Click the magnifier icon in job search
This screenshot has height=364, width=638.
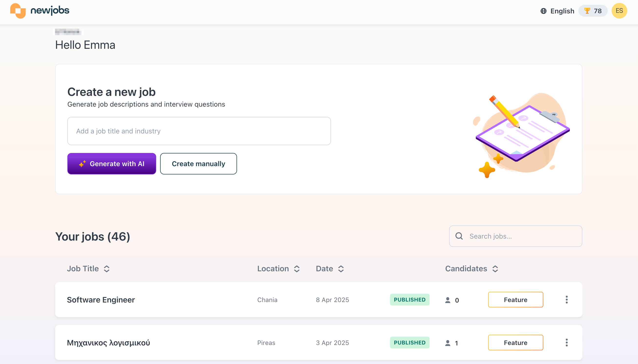(459, 236)
